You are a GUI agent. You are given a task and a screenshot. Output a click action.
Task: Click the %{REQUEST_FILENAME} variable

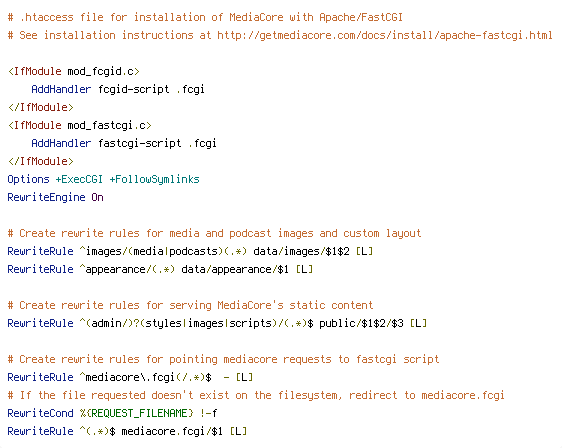tap(136, 413)
